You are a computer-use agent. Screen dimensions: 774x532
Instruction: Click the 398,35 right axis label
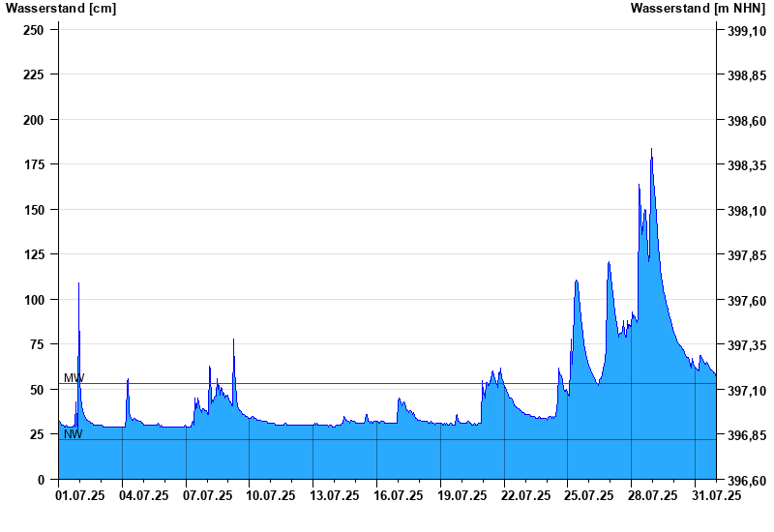[747, 165]
